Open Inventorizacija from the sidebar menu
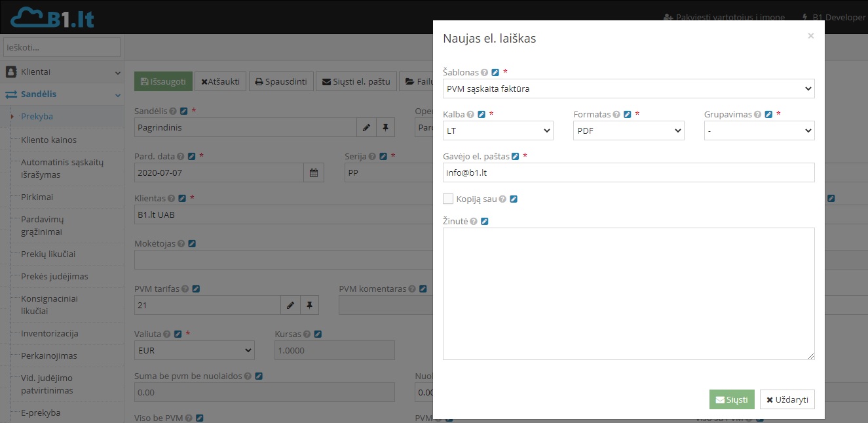 50,333
